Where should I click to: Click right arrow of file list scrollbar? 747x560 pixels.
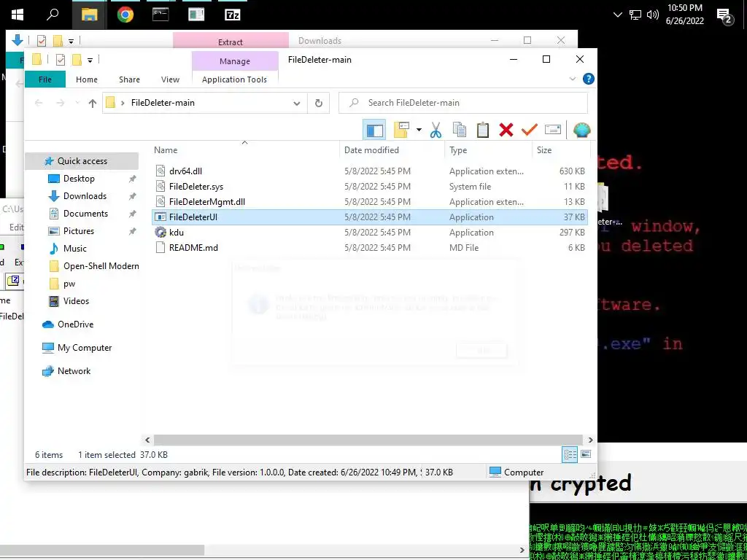[591, 440]
